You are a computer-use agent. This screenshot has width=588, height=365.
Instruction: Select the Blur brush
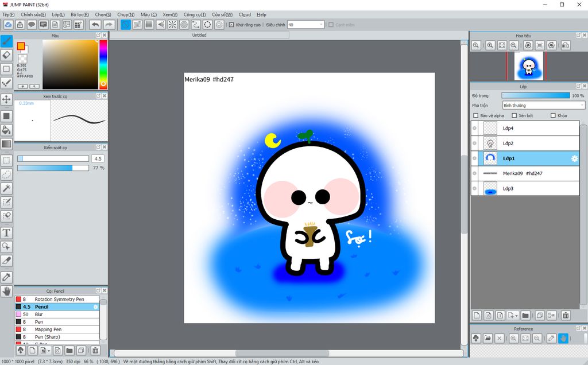[57, 314]
